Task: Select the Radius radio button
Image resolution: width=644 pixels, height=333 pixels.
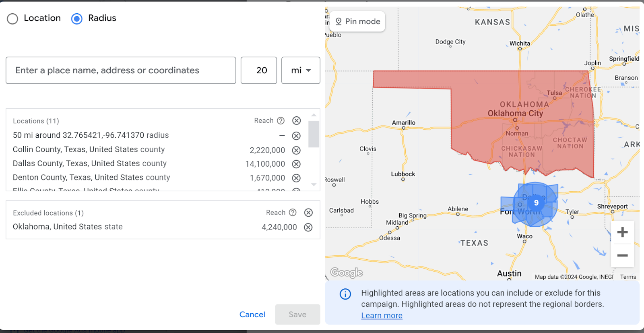Action: pyautogui.click(x=77, y=19)
